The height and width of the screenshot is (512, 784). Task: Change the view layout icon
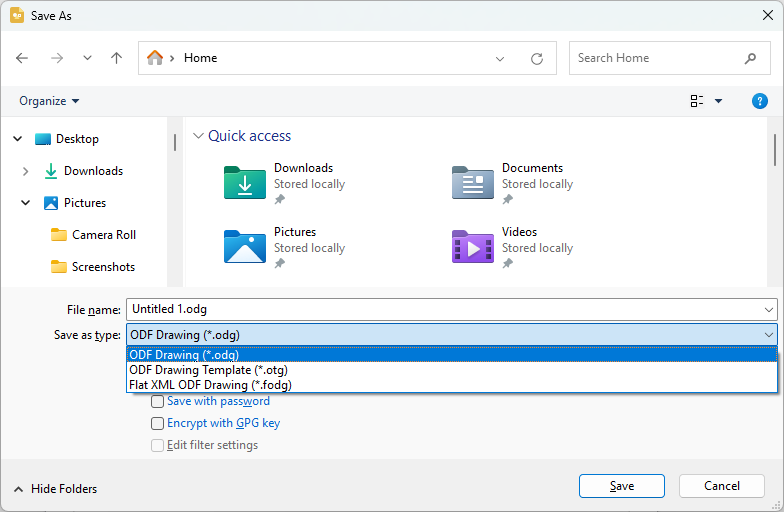pyautogui.click(x=696, y=101)
